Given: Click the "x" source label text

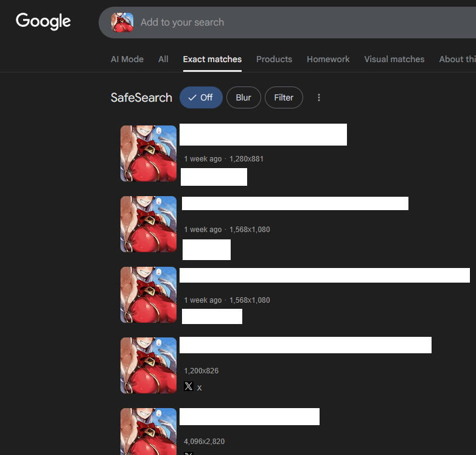Looking at the screenshot, I should coord(199,388).
